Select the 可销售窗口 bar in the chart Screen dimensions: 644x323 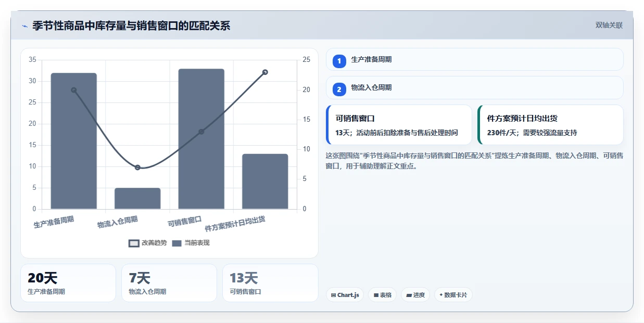[x=201, y=139]
